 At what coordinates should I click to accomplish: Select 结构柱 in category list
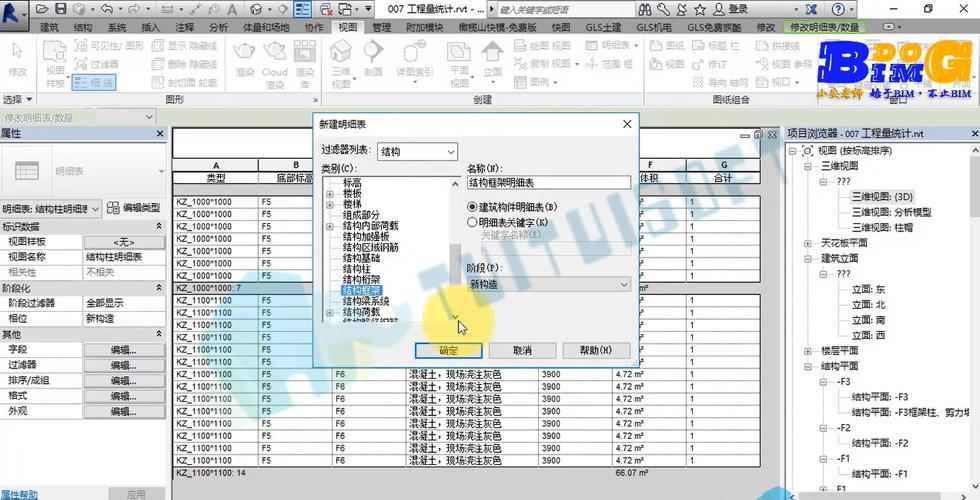tap(356, 269)
